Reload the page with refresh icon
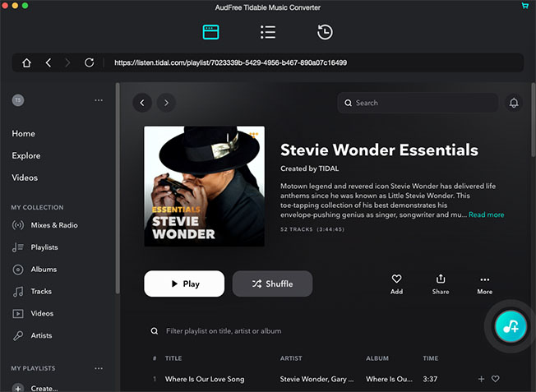Image resolution: width=536 pixels, height=392 pixels. (90, 63)
